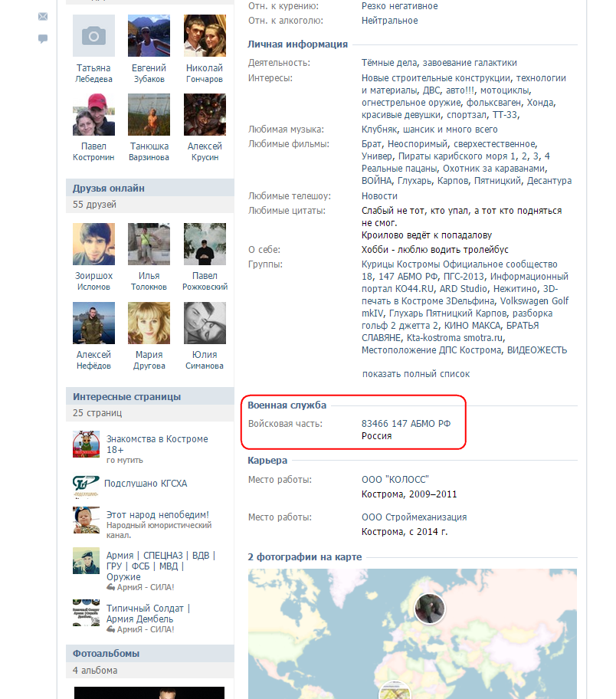Screen dimensions: 616x699
Task: Open the 25 страниц count link
Action: tap(97, 413)
